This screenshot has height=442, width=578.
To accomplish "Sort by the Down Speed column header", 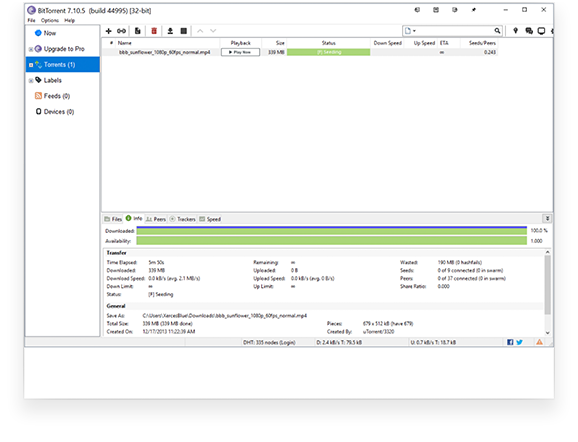I will pyautogui.click(x=387, y=43).
